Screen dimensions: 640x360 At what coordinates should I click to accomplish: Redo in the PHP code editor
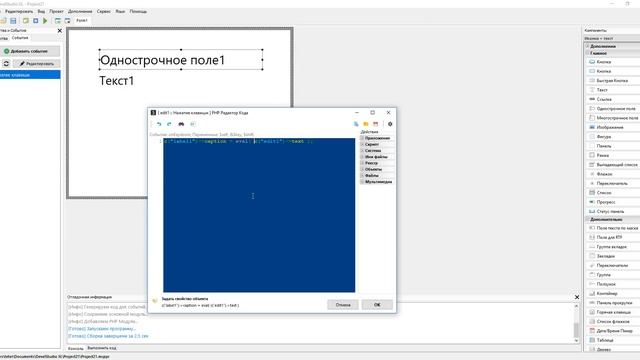pyautogui.click(x=169, y=124)
